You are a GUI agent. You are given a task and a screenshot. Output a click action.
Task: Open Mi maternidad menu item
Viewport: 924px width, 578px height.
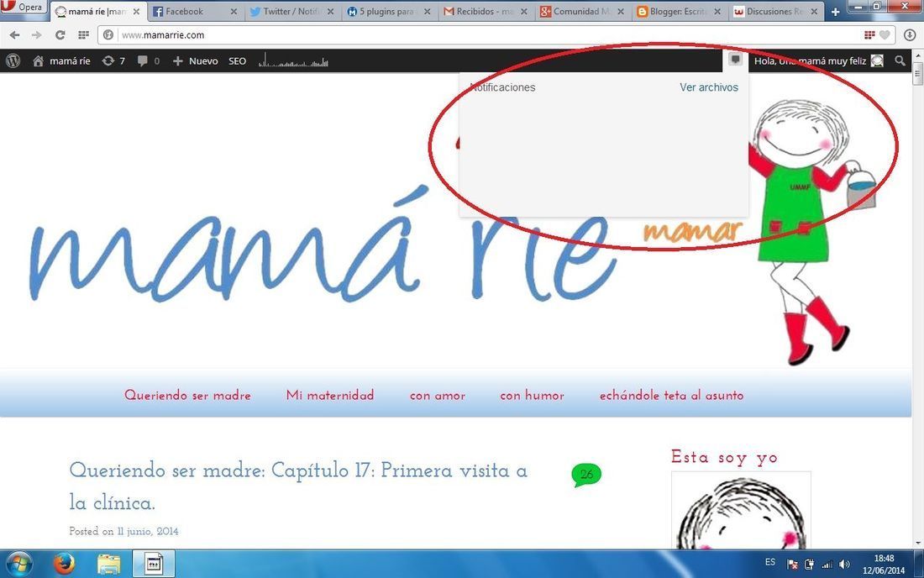tap(330, 396)
